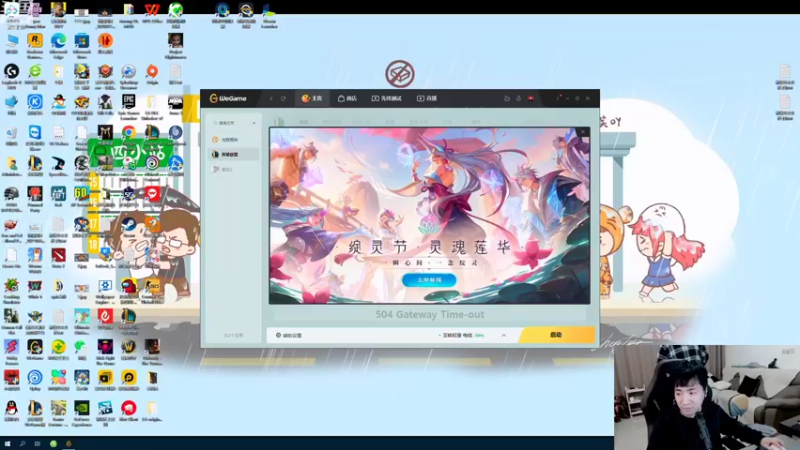The image size is (800, 450).
Task: Click the blue button on promo banner
Action: tap(429, 280)
